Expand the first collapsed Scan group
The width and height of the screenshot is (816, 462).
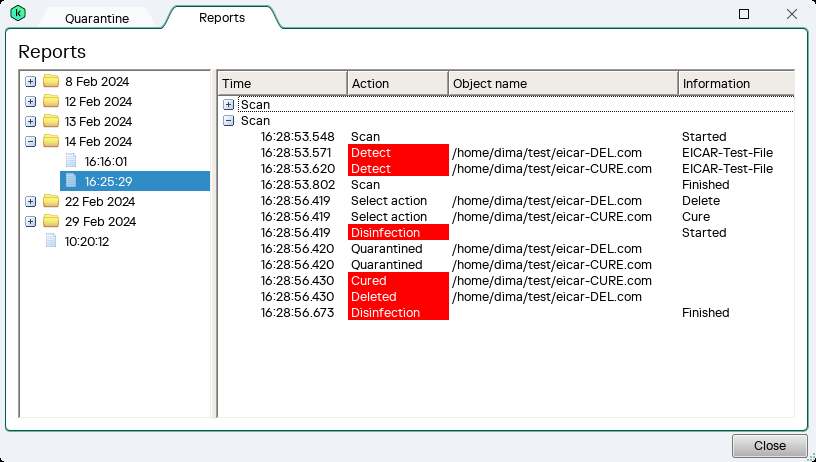click(229, 105)
